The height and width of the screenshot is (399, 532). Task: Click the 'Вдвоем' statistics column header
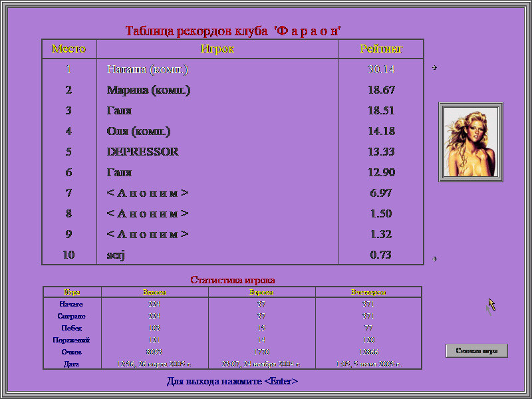tap(155, 292)
